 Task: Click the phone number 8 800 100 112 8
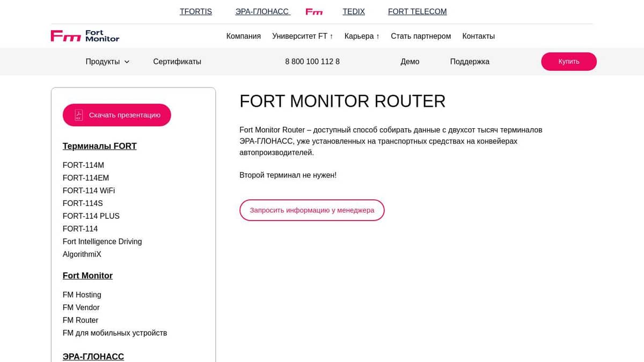point(312,61)
